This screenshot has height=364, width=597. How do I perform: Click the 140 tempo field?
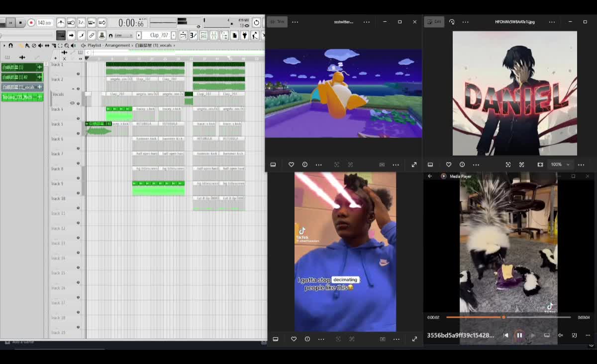[x=44, y=23]
